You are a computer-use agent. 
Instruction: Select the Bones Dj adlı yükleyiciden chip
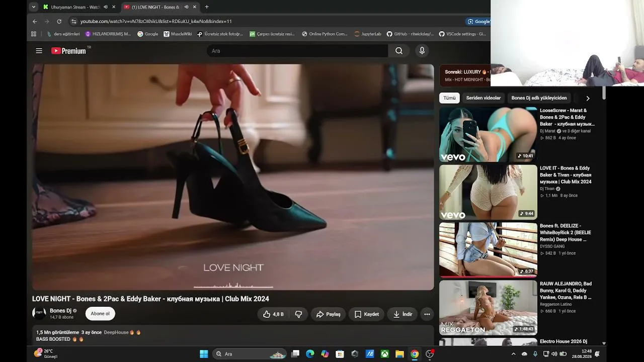click(539, 98)
